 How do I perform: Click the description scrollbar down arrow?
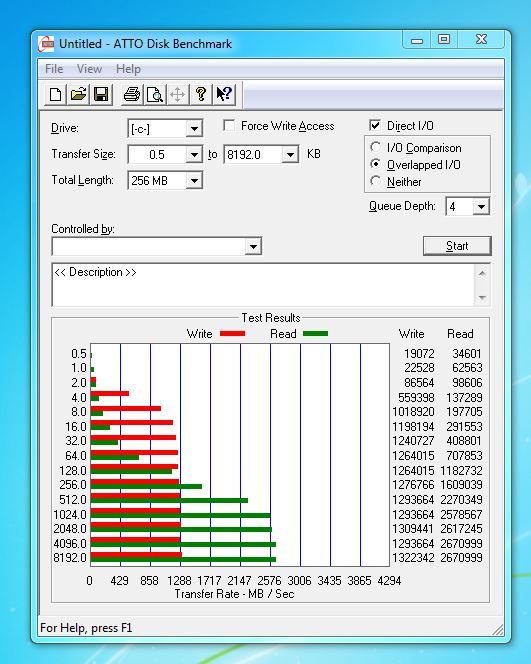click(482, 298)
